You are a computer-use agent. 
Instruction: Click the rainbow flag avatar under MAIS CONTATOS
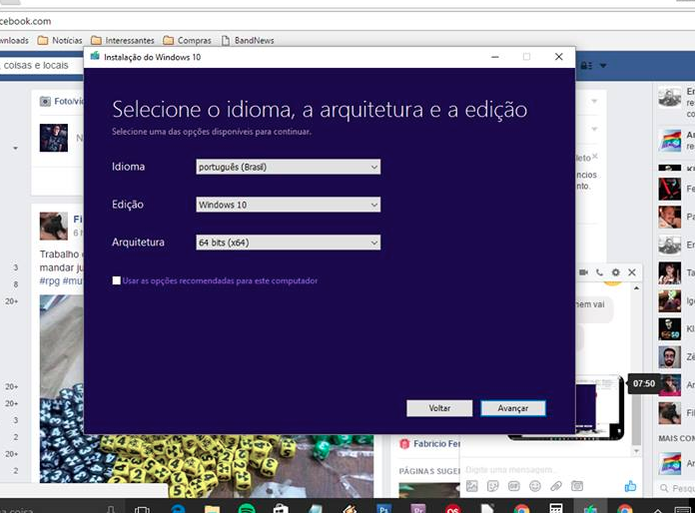(x=669, y=463)
